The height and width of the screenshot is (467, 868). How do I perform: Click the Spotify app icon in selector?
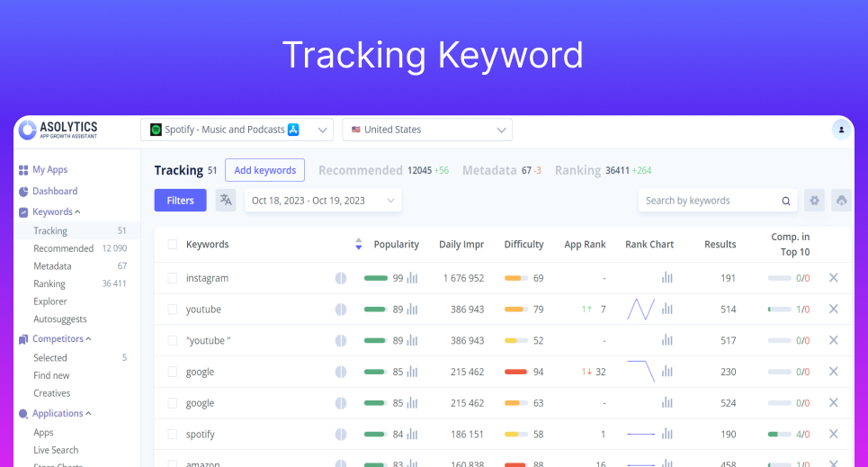click(x=157, y=130)
